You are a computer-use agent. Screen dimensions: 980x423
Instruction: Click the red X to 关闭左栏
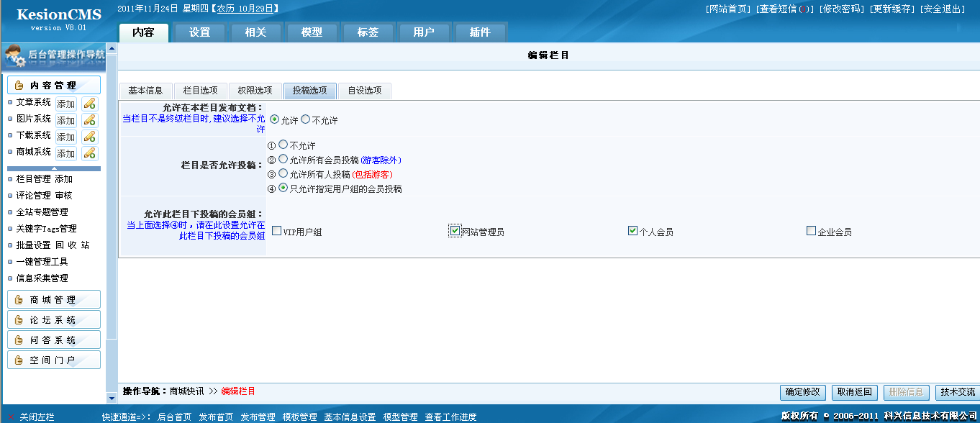(9, 416)
